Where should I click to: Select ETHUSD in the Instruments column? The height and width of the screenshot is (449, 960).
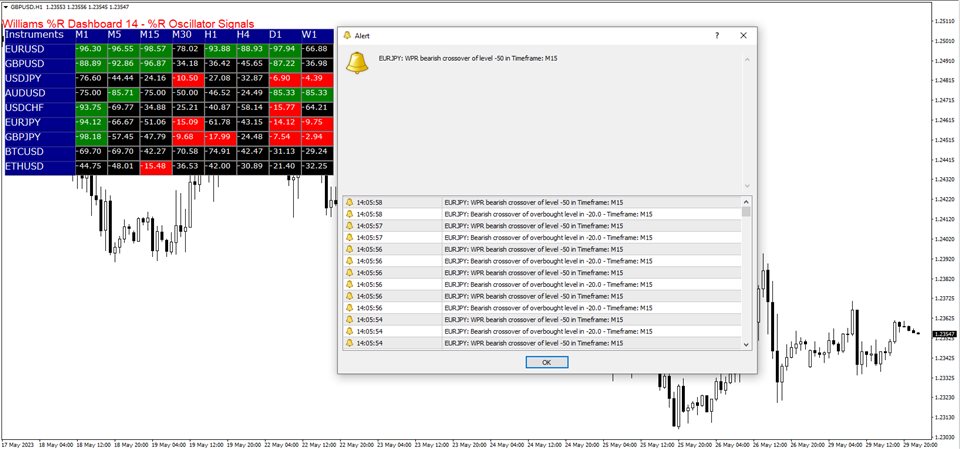[24, 167]
